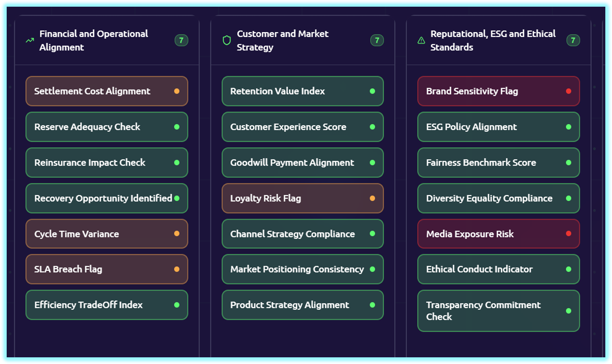The height and width of the screenshot is (364, 612).
Task: Click the 7 count badge on Financial column
Action: [181, 40]
